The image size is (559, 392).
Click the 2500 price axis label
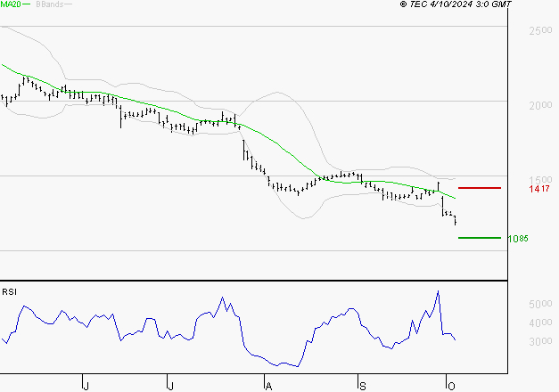click(540, 30)
